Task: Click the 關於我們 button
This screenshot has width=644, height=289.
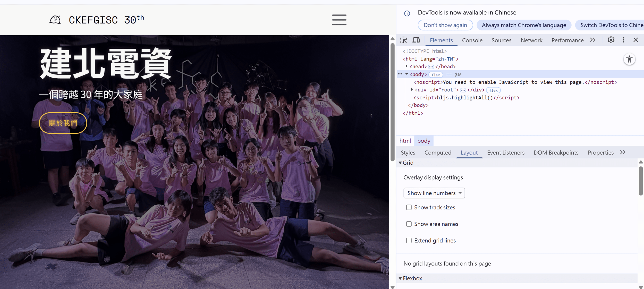Action: click(63, 123)
